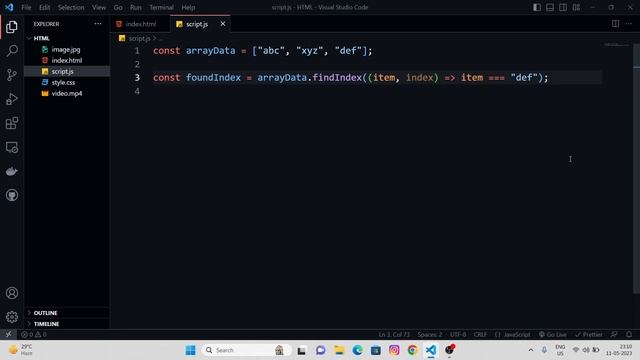This screenshot has width=640, height=360.
Task: Open the Go menu
Action: (118, 7)
